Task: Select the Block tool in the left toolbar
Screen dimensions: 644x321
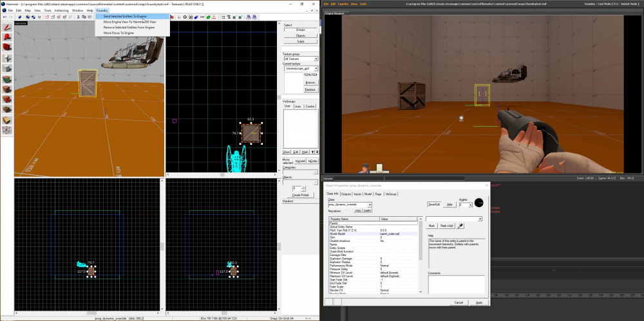Action: pos(7,68)
